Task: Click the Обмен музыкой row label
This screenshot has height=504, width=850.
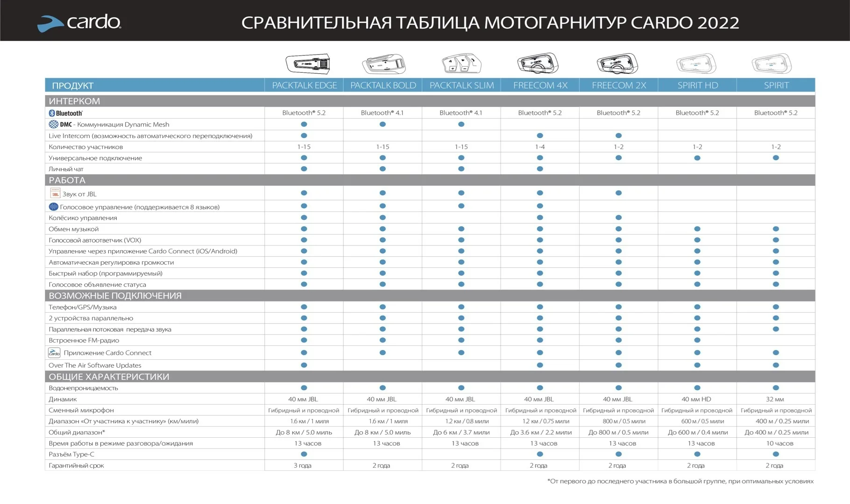Action: click(74, 229)
